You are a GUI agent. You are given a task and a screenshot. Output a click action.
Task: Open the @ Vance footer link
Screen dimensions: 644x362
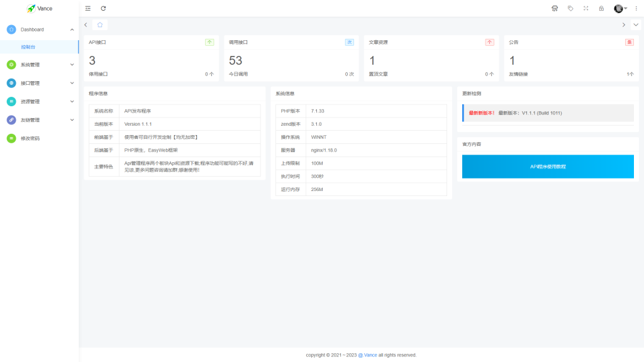click(367, 355)
